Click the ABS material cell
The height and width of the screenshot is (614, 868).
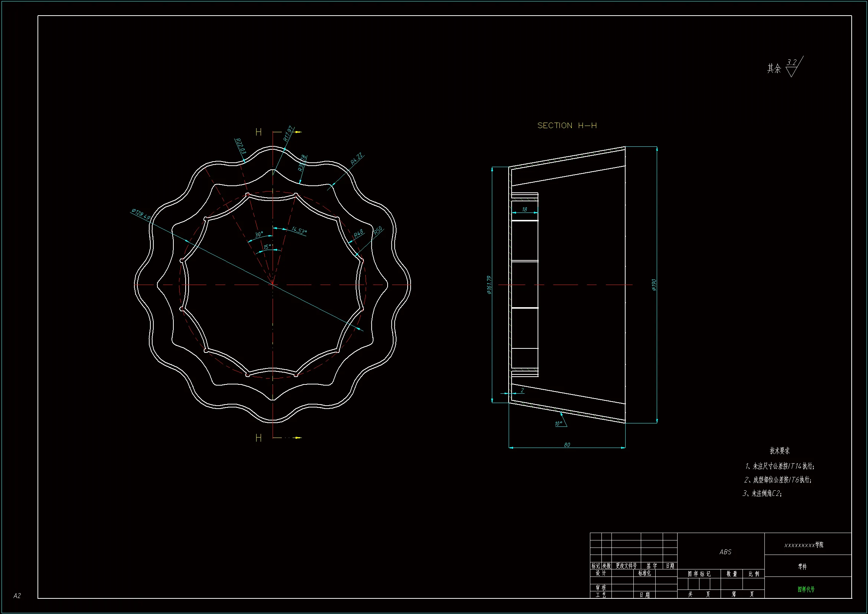[x=725, y=552]
